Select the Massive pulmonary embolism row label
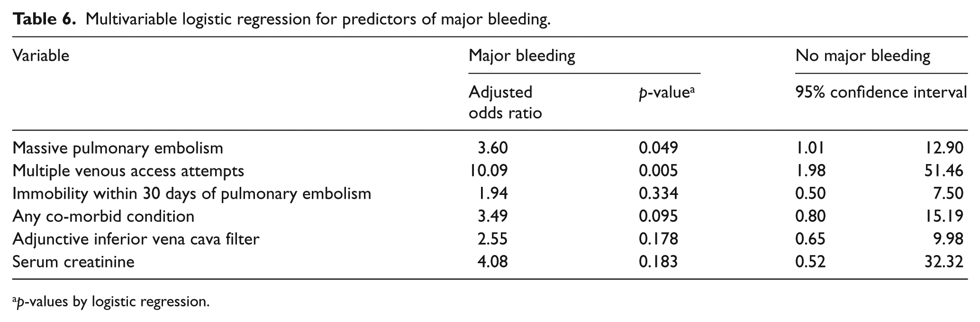Screen dimensions: 980x322 [x=118, y=148]
